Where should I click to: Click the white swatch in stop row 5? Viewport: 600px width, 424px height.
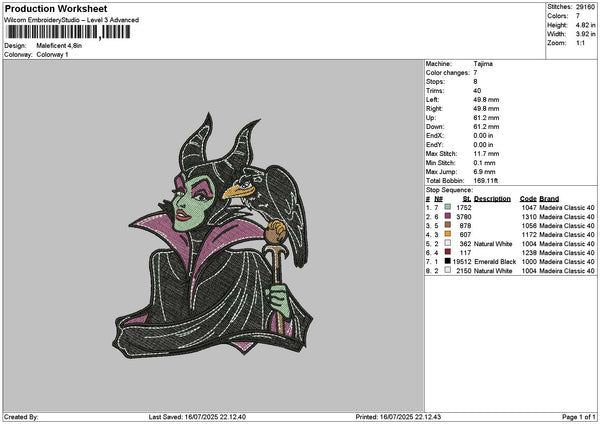pos(448,243)
